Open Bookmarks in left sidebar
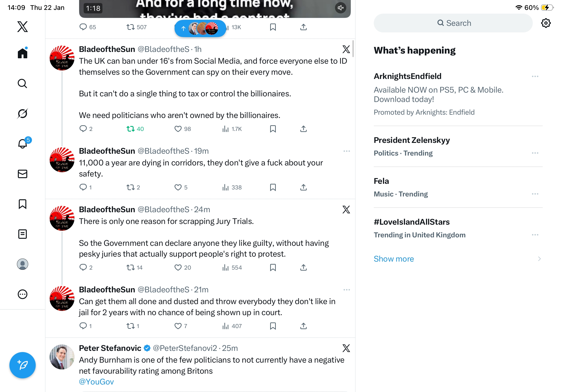561x392 pixels. coord(23,204)
